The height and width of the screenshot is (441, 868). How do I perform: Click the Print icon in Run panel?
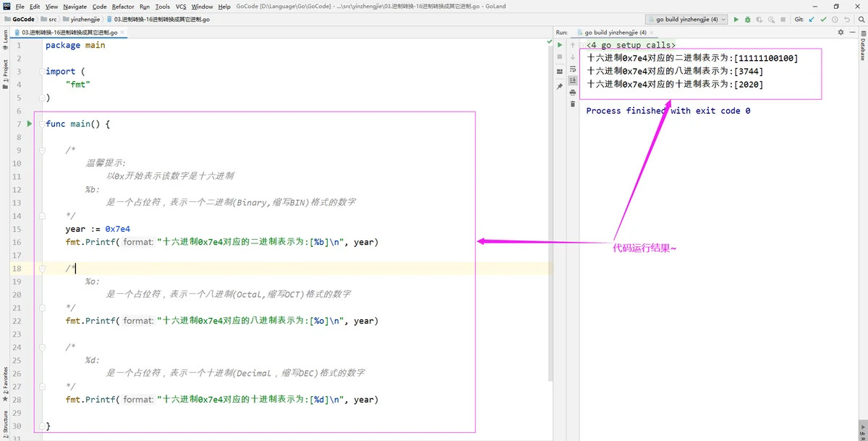click(x=572, y=92)
